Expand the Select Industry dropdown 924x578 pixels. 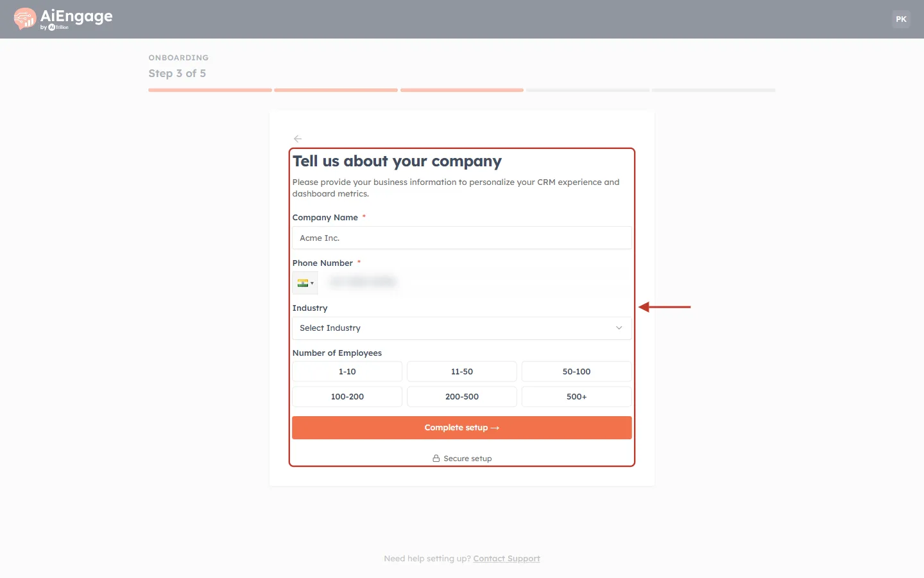click(462, 328)
